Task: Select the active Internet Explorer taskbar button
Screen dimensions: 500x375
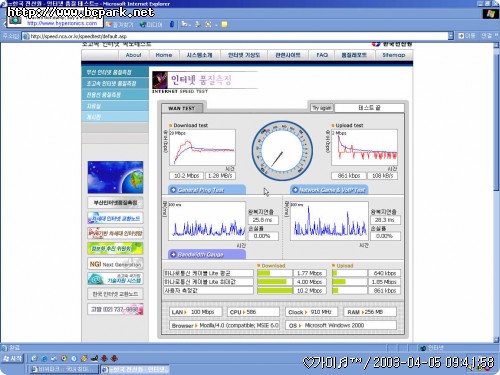Action: pyautogui.click(x=135, y=369)
